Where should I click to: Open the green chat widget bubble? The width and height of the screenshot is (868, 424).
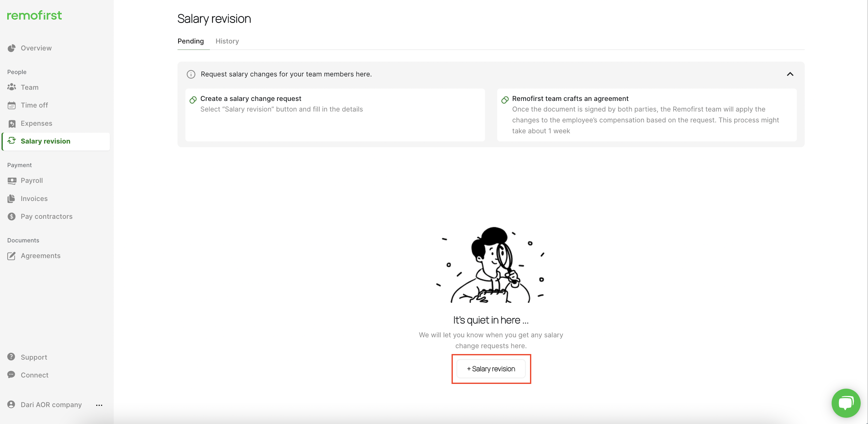(845, 403)
